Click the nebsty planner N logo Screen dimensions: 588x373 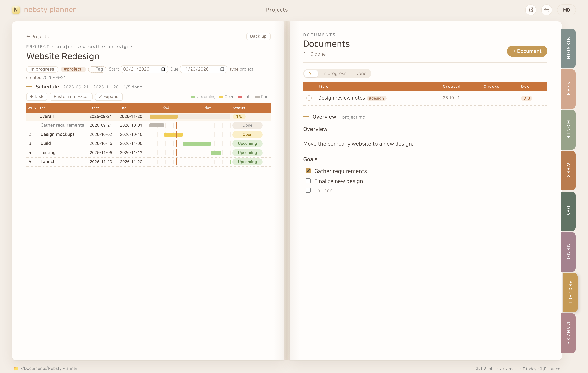pos(16,10)
